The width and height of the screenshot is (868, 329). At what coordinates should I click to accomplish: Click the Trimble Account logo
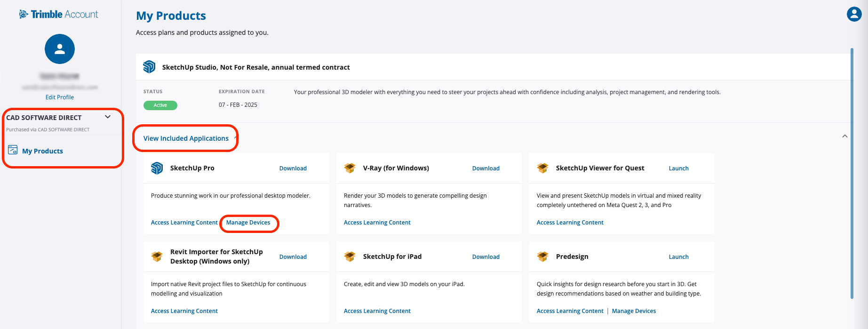pyautogui.click(x=59, y=15)
